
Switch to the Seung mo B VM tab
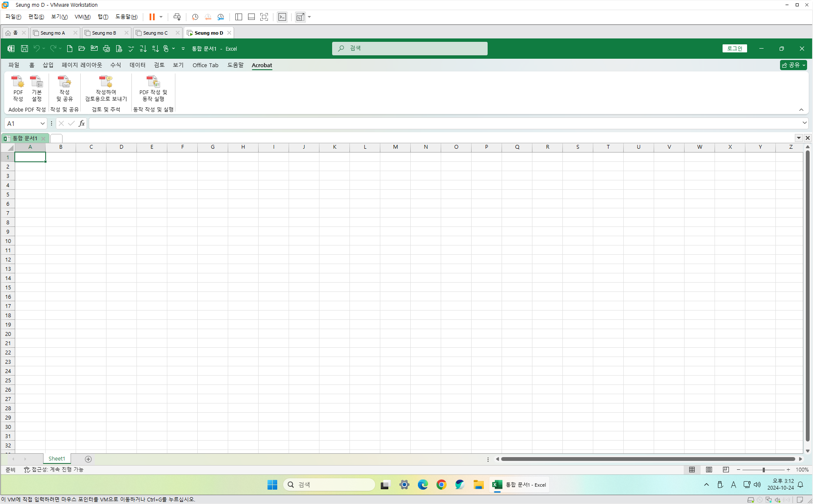(104, 33)
